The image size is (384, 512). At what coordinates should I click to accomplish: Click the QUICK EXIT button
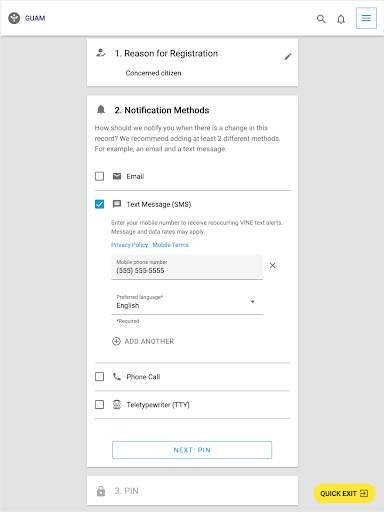(344, 493)
